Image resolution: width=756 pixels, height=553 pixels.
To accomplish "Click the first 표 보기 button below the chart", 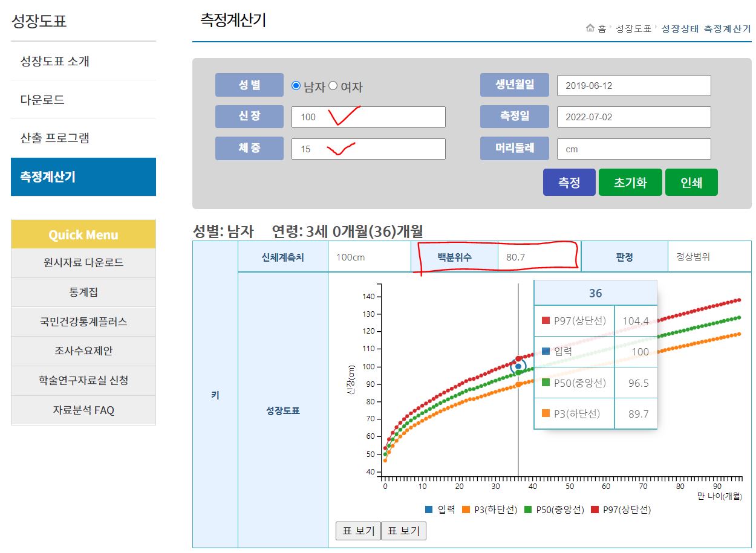I will pyautogui.click(x=357, y=531).
